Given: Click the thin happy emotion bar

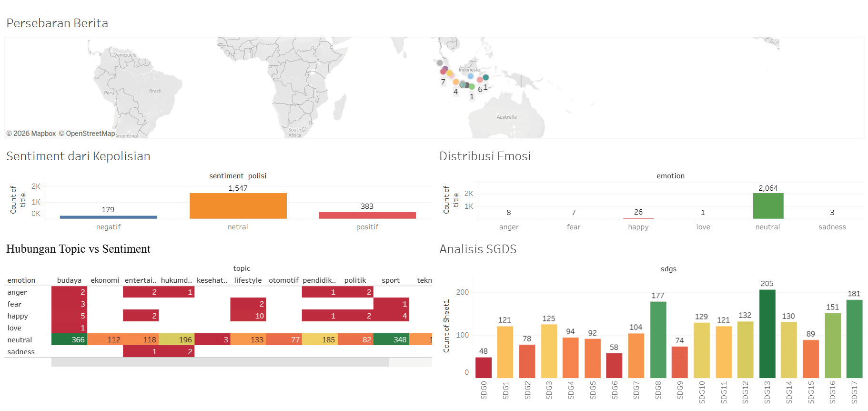Looking at the screenshot, I should point(638,218).
